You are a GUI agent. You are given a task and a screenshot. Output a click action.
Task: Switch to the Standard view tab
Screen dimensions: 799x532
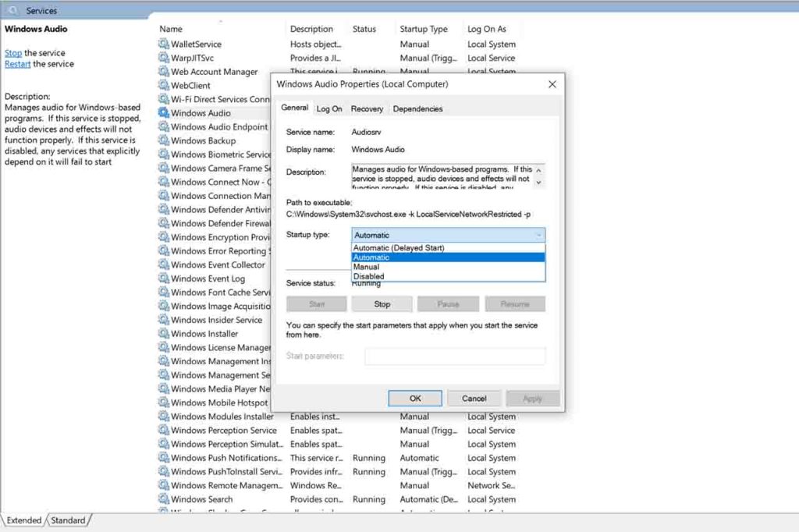point(69,520)
